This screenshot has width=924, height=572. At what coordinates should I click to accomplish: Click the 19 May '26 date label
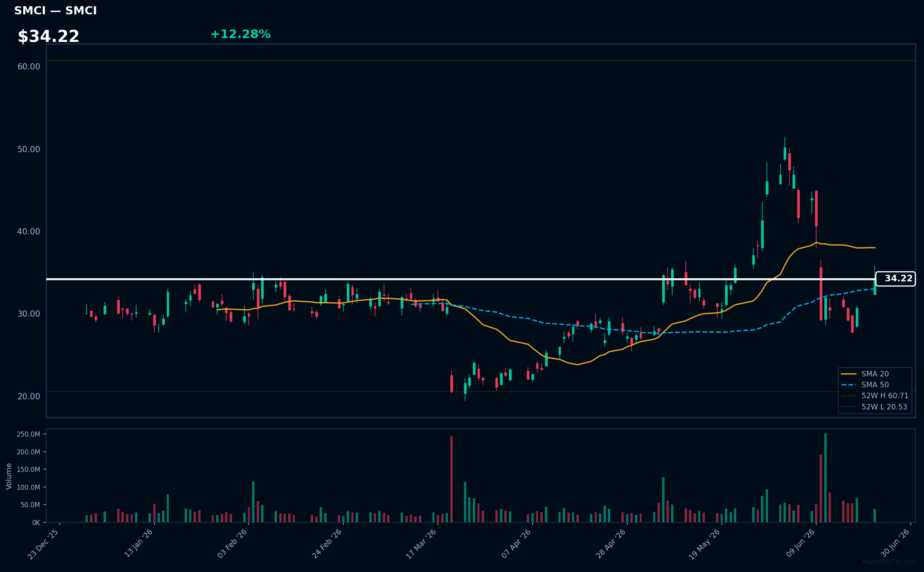705,544
